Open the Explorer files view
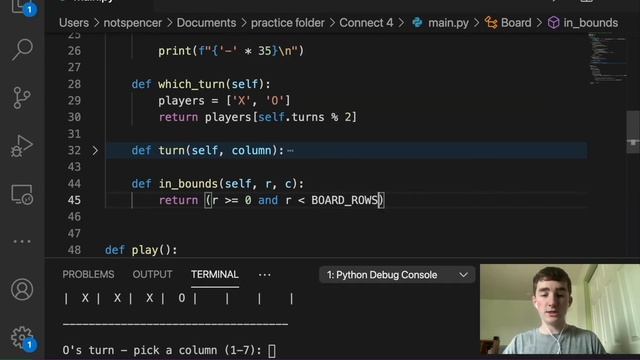The height and width of the screenshot is (360, 640). click(x=21, y=7)
